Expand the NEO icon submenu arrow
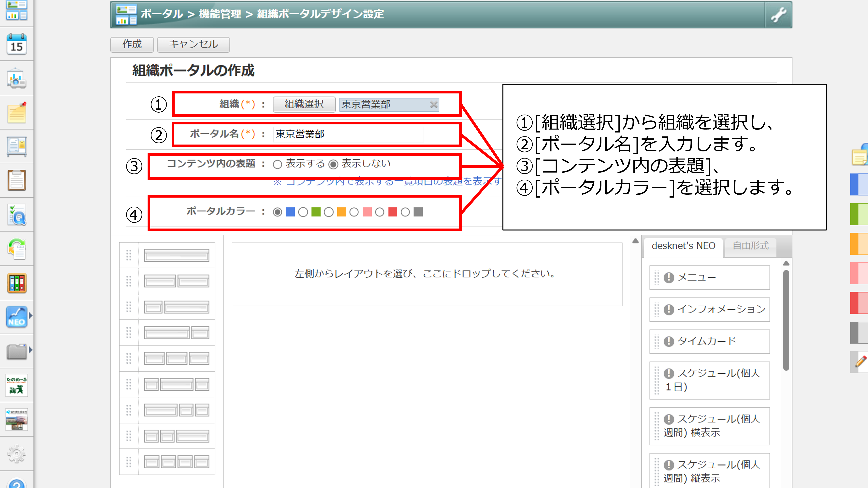Image resolution: width=868 pixels, height=488 pixels. 31,316
